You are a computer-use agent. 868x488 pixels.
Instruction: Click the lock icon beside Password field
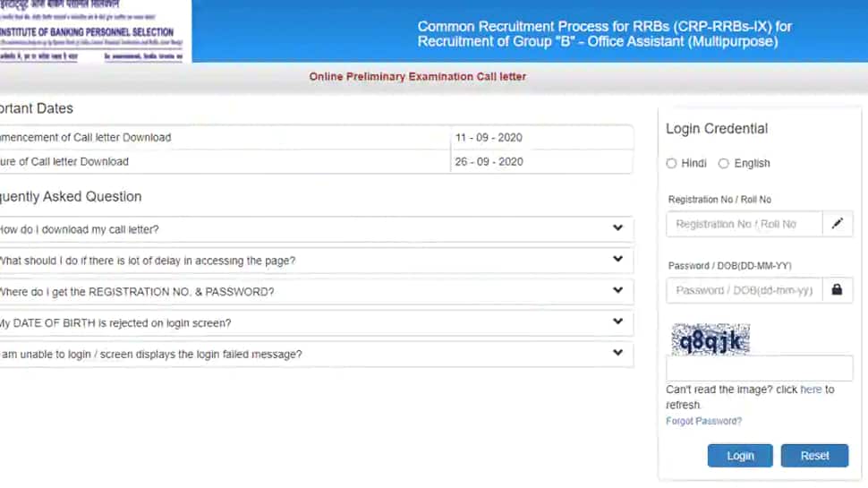838,290
